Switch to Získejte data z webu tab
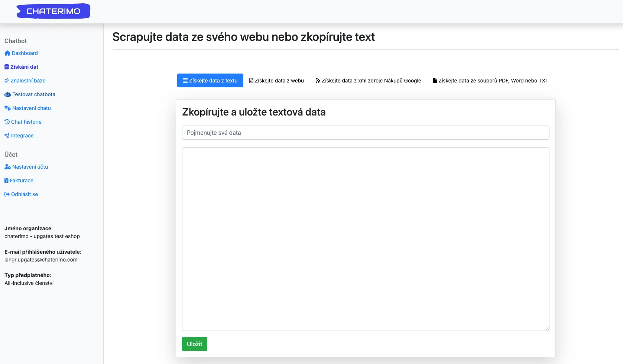Screen dimensions: 623x364 [x=276, y=81]
